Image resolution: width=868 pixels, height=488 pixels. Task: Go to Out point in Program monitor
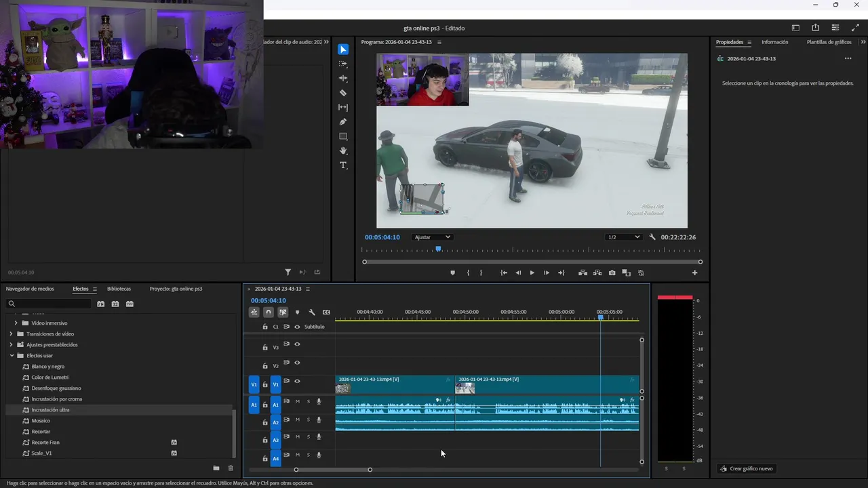coord(561,273)
